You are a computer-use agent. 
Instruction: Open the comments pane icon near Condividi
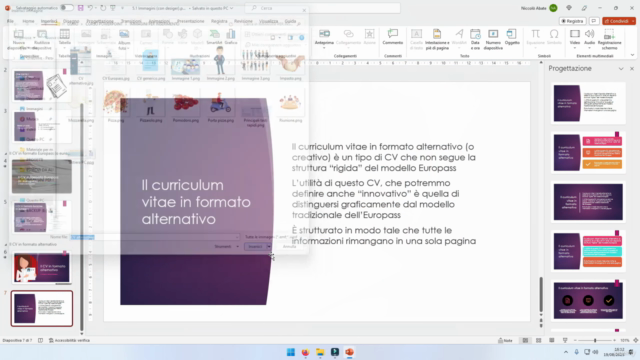[594, 21]
